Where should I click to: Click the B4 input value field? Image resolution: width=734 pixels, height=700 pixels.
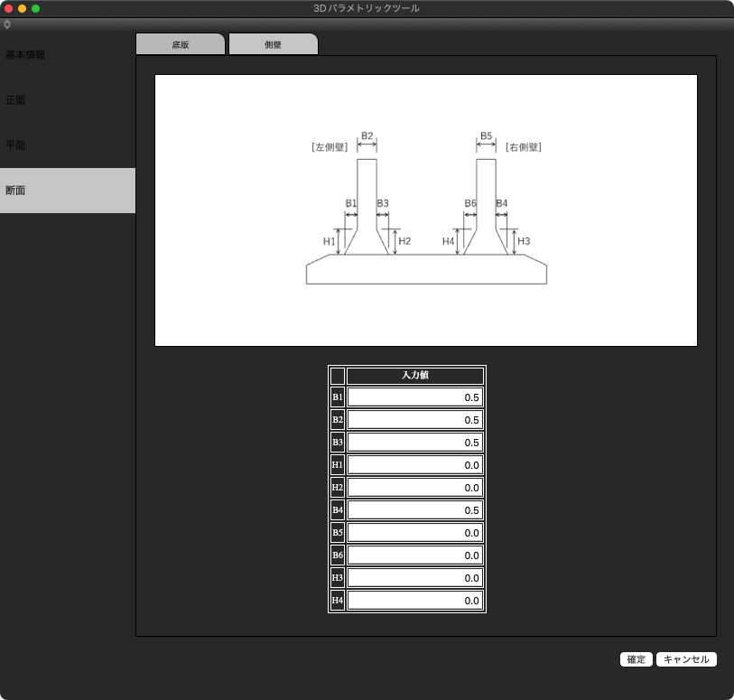(x=414, y=510)
